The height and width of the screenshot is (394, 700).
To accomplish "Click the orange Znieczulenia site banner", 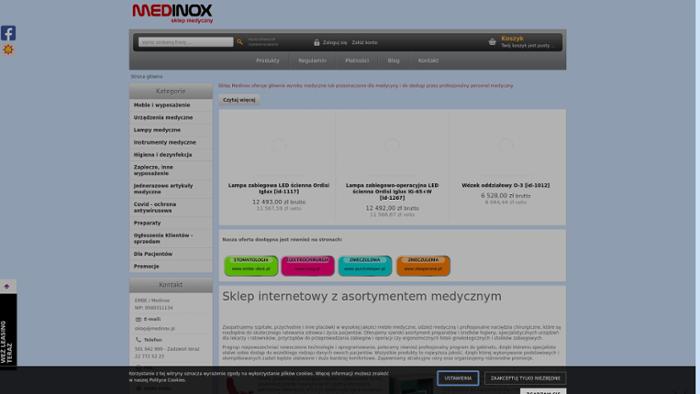I will [423, 265].
